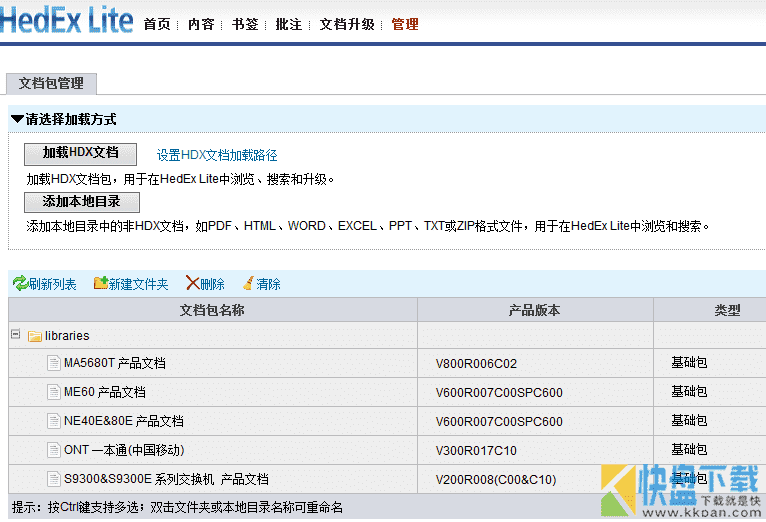
Task: Click the 加载HDX文档 button
Action: point(81,154)
